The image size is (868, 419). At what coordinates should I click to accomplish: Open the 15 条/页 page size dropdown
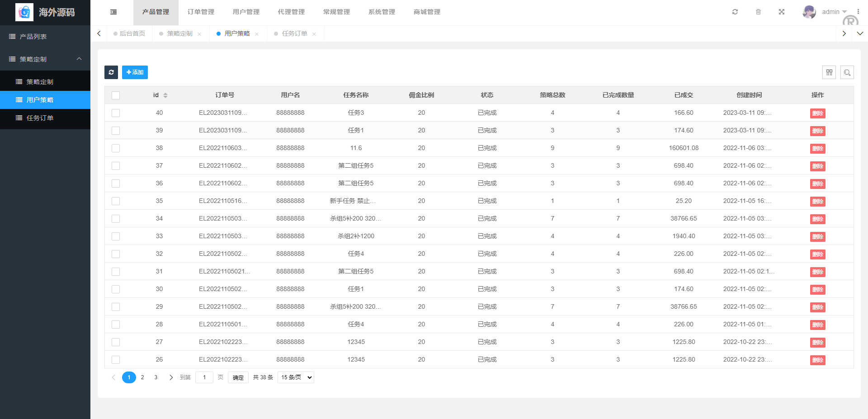296,377
